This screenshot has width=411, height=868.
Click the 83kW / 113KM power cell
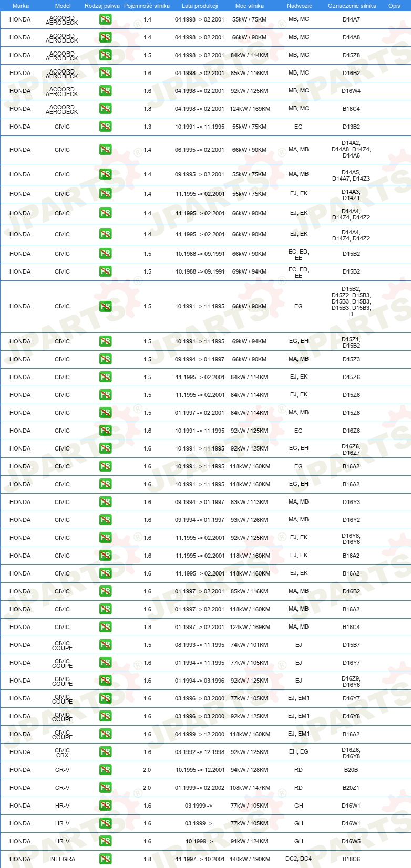[250, 502]
